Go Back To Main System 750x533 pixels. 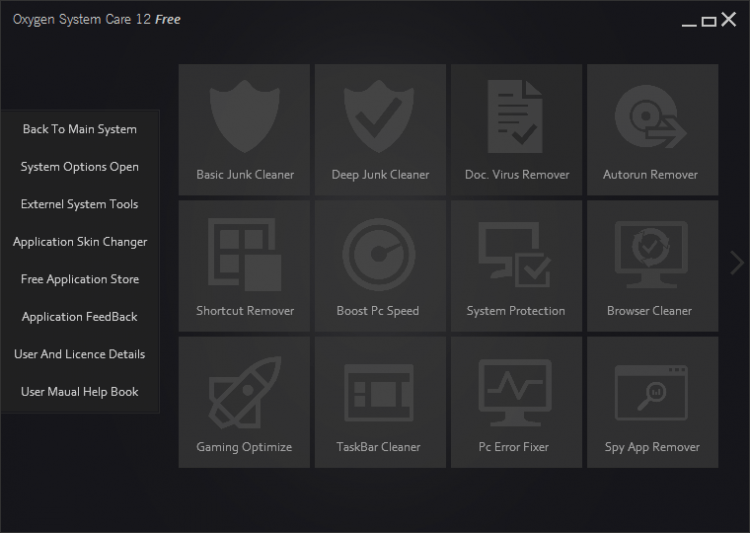(x=80, y=129)
